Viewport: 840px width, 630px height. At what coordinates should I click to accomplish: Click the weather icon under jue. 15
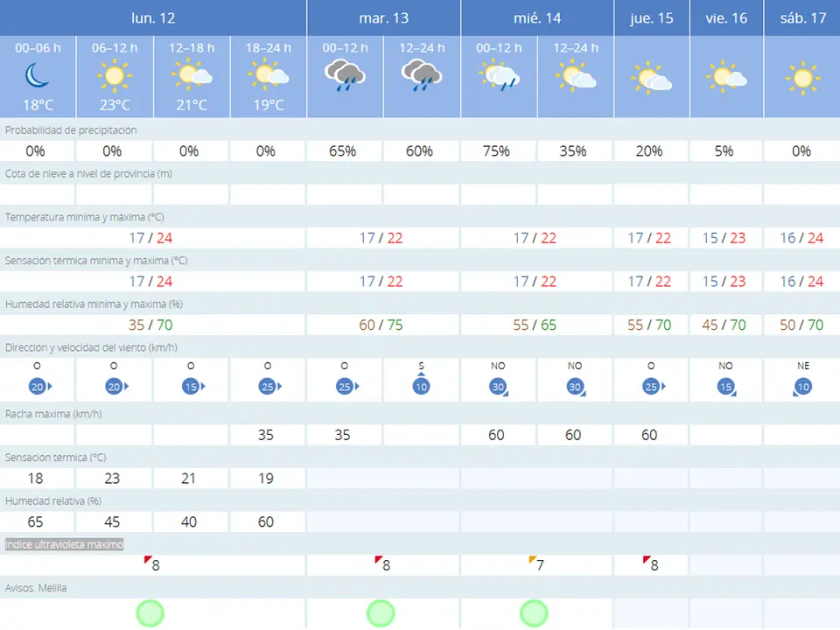[x=651, y=78]
